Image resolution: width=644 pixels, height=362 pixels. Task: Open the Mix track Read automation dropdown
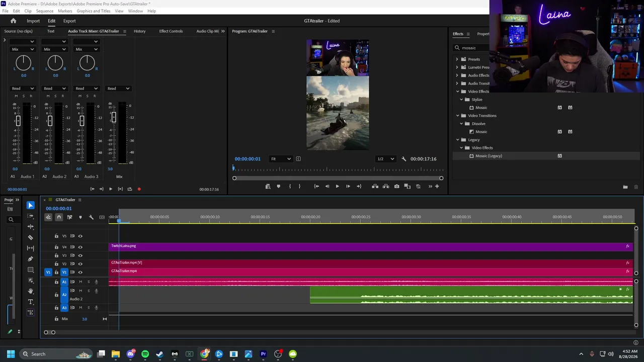(x=118, y=88)
